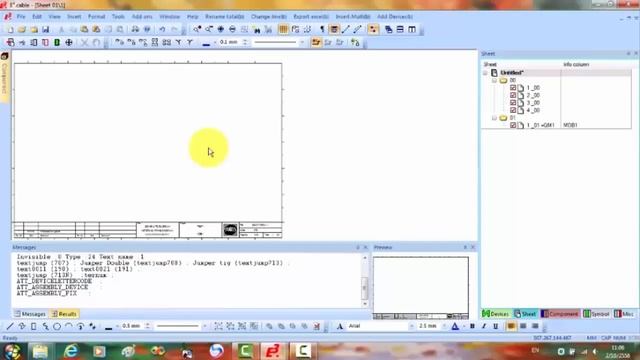Open the Edit menu
The image size is (640, 360).
tap(37, 17)
